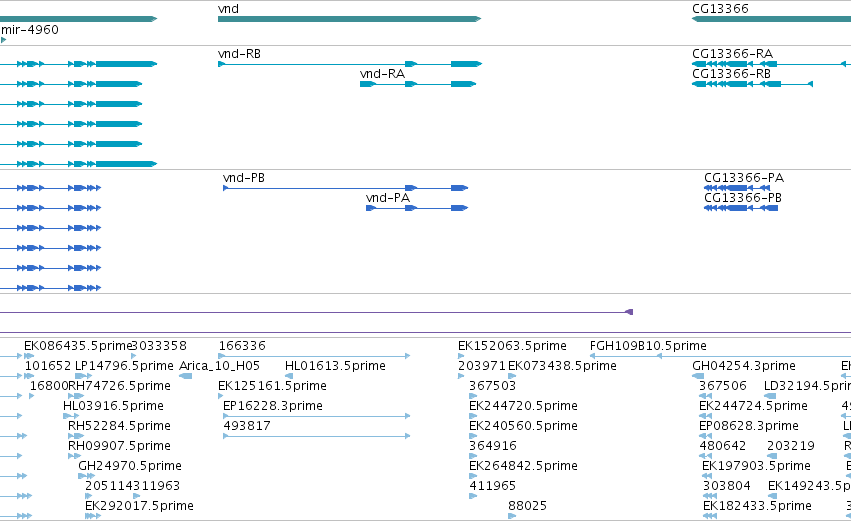The height and width of the screenshot is (521, 851).
Task: Click EK244720.5prime EST label
Action: point(523,406)
